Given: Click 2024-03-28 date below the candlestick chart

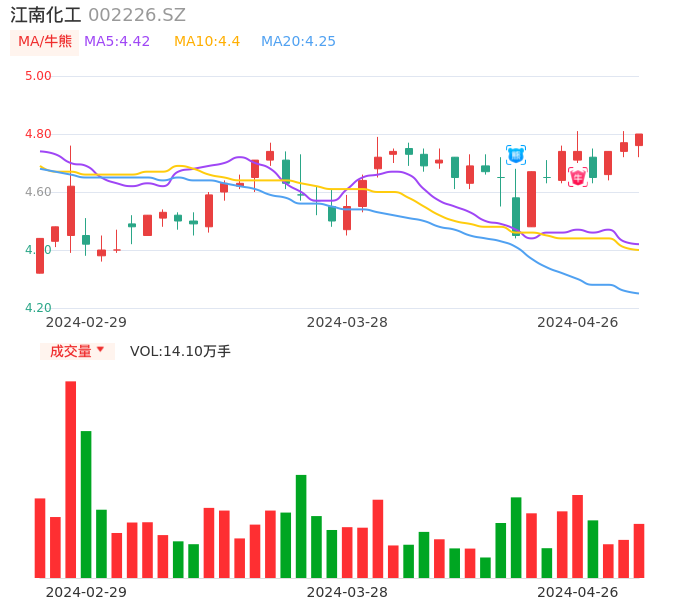Looking at the screenshot, I should point(347,322).
